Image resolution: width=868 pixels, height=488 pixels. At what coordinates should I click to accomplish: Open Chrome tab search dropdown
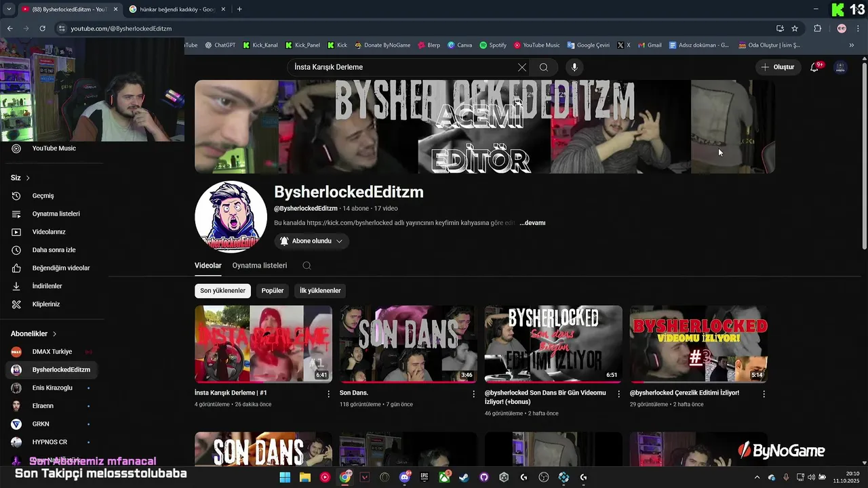(x=9, y=9)
